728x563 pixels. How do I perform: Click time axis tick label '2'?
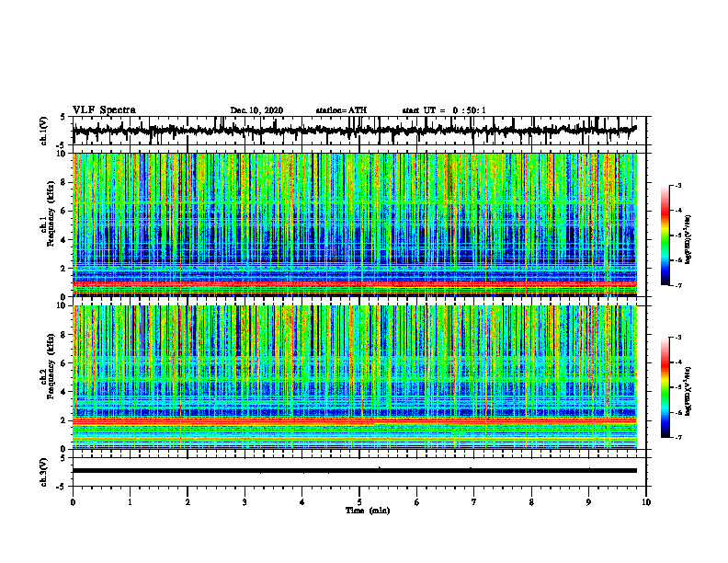(x=188, y=502)
